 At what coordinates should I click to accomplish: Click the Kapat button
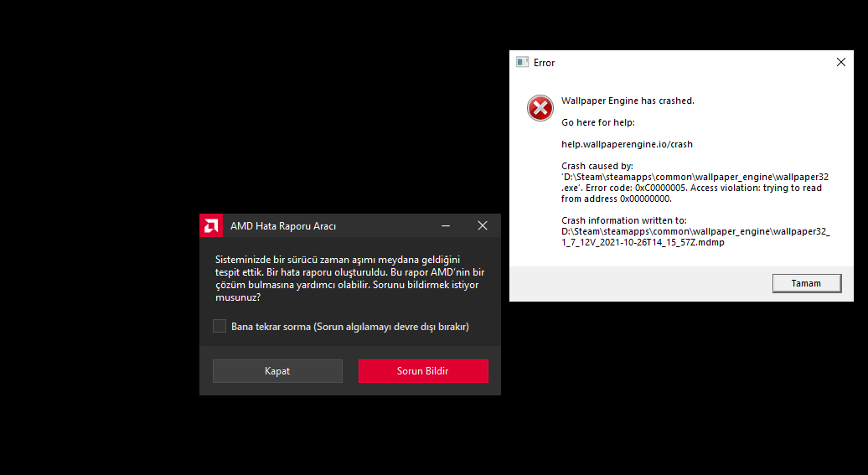[277, 371]
